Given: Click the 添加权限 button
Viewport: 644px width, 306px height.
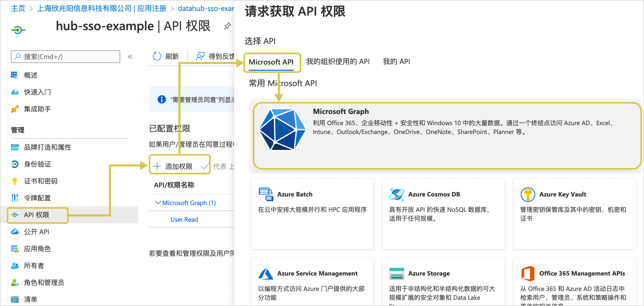Looking at the screenshot, I should (x=173, y=166).
